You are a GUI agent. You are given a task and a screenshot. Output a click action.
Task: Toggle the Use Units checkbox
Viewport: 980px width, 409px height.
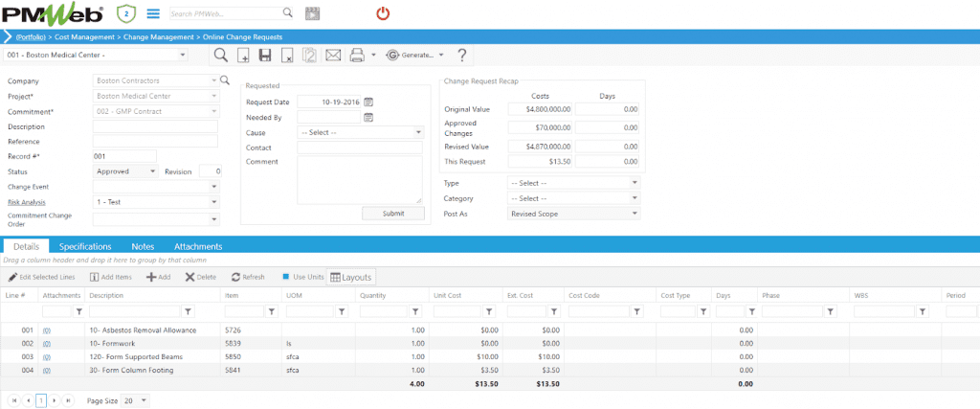(285, 277)
